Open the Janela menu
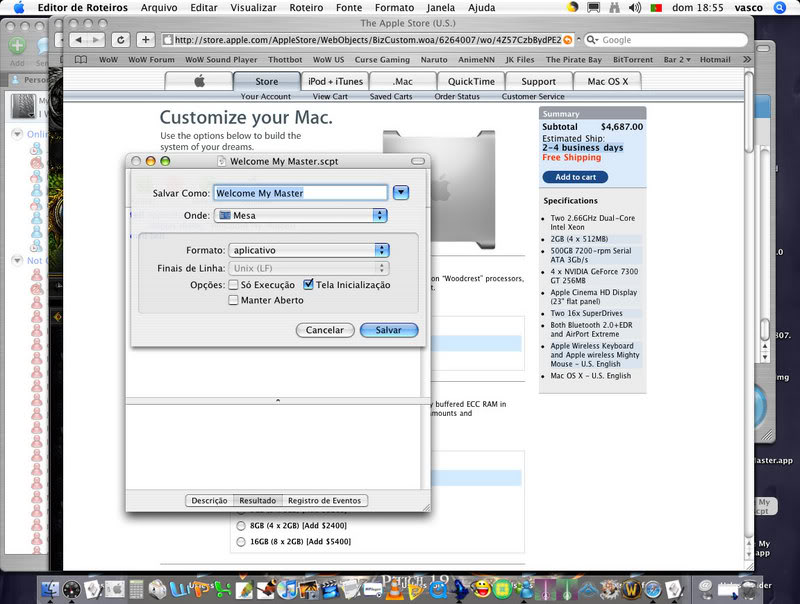The image size is (800, 604). coord(440,8)
